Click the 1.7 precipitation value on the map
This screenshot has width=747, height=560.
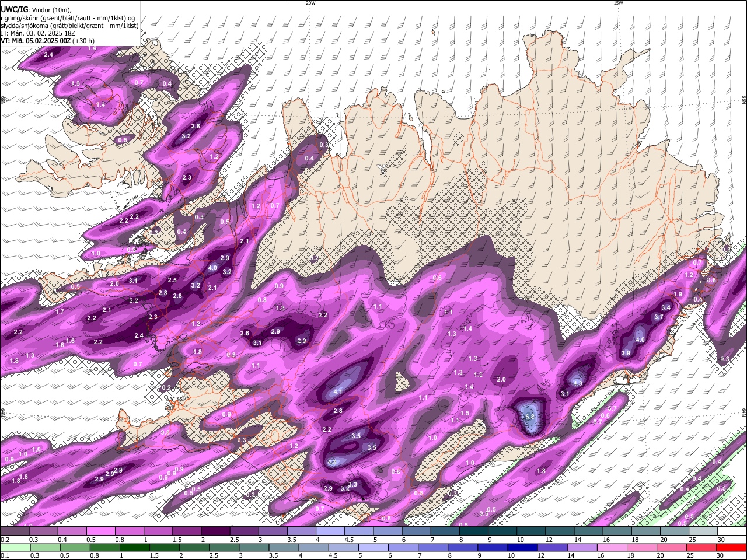[60, 312]
